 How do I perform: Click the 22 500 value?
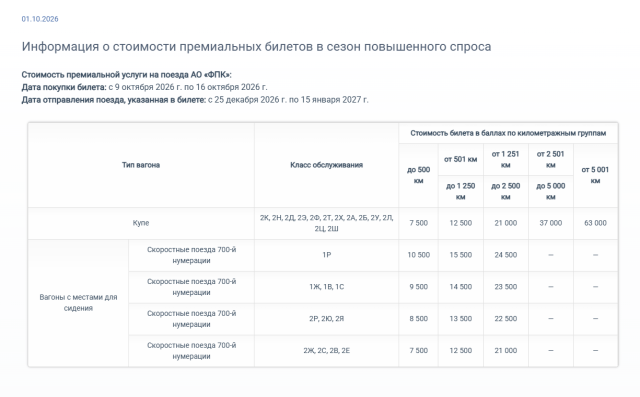(x=506, y=319)
